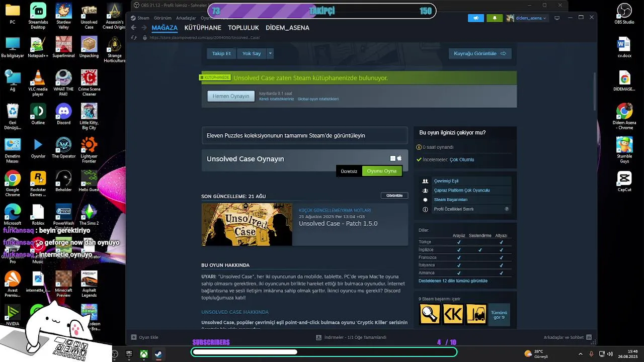Click the Hemen Oynayın button
The width and height of the screenshot is (644, 362).
[x=231, y=96]
